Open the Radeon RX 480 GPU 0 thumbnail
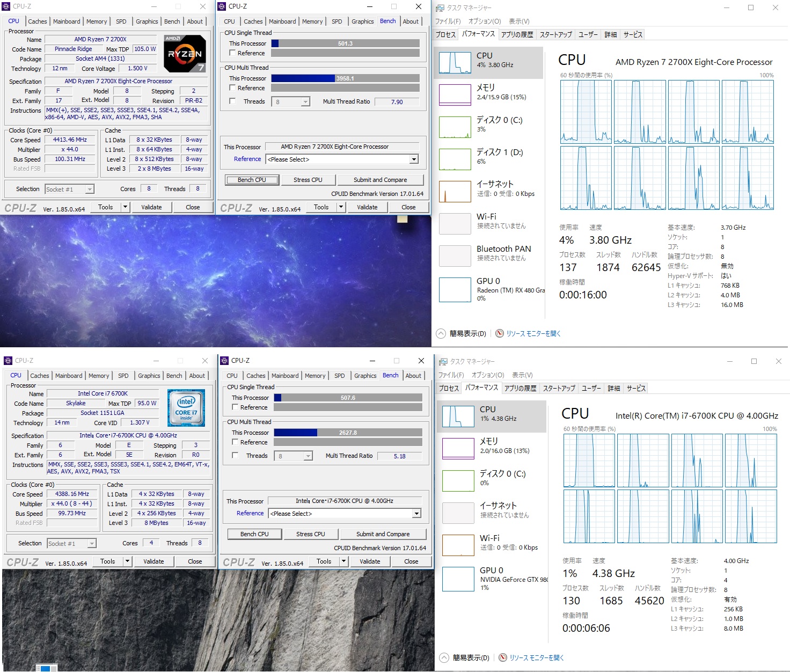 click(x=455, y=290)
